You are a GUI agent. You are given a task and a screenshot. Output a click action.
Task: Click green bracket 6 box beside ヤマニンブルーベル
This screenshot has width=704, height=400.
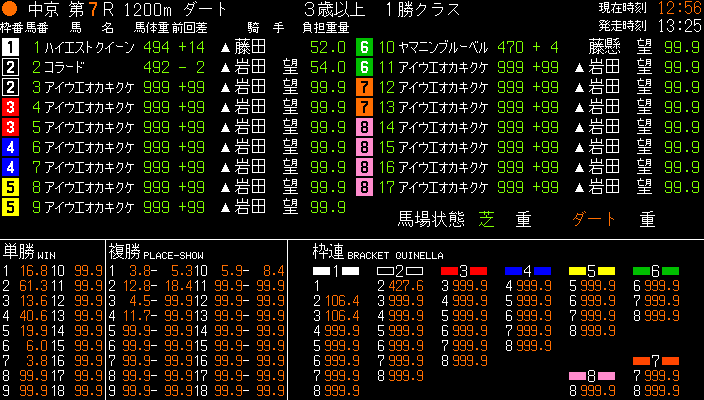[365, 47]
